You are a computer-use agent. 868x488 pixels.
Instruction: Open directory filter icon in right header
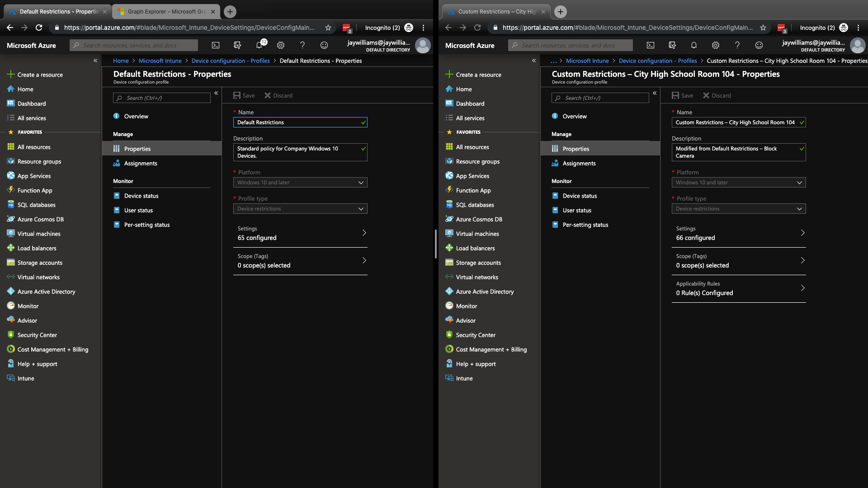(672, 45)
